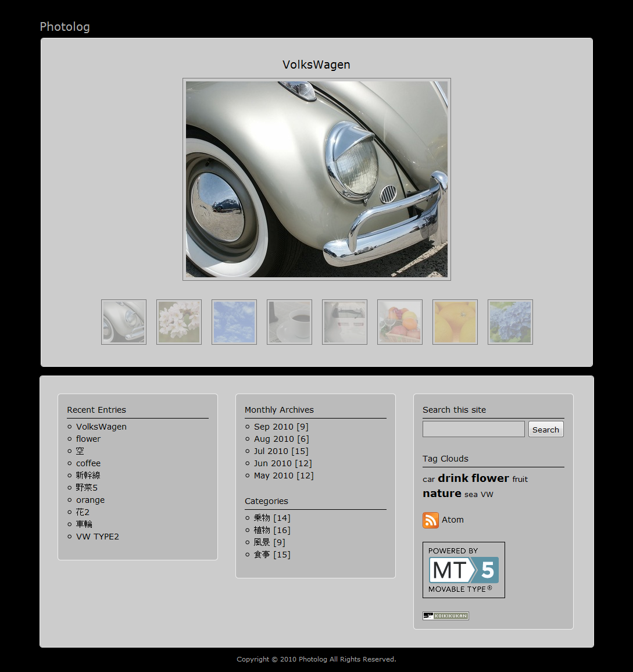Click the Tag Clouds heading
633x672 pixels.
[445, 459]
